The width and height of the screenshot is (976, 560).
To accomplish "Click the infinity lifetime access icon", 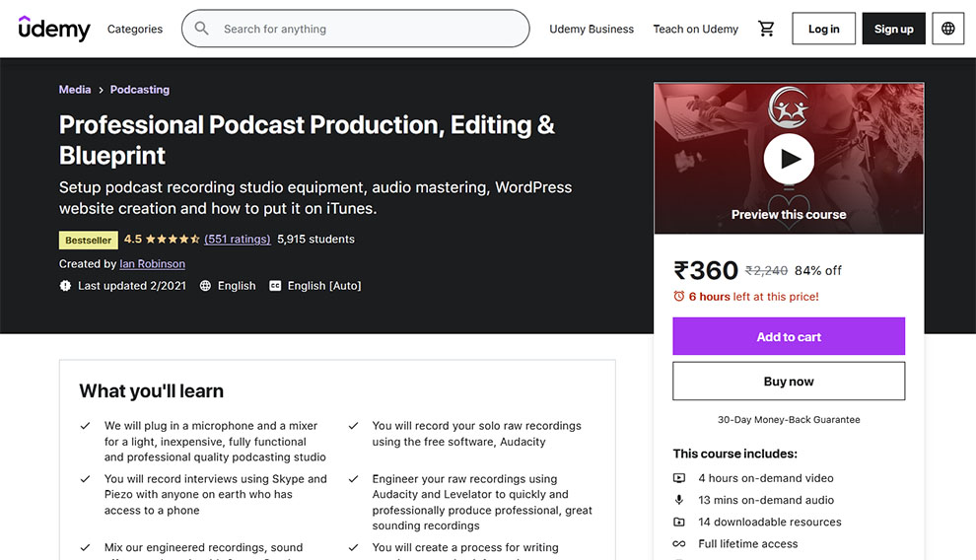I will (679, 544).
